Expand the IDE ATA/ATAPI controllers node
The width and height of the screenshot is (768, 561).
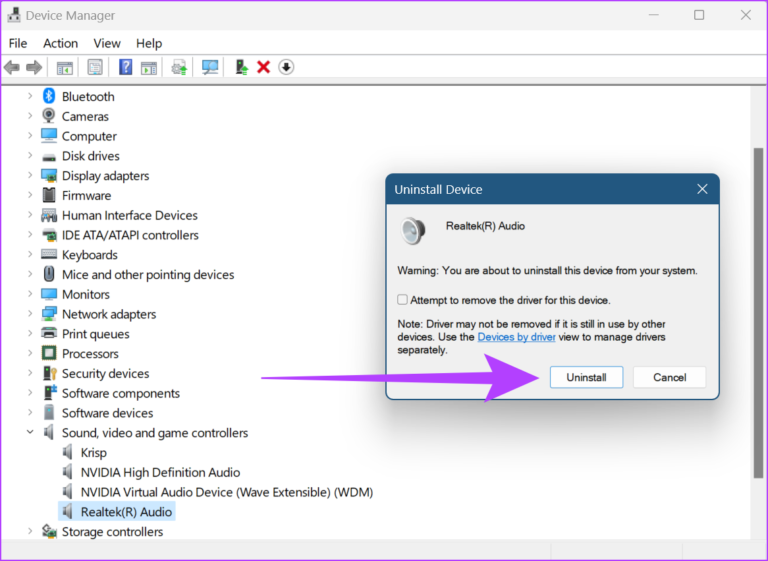point(30,235)
